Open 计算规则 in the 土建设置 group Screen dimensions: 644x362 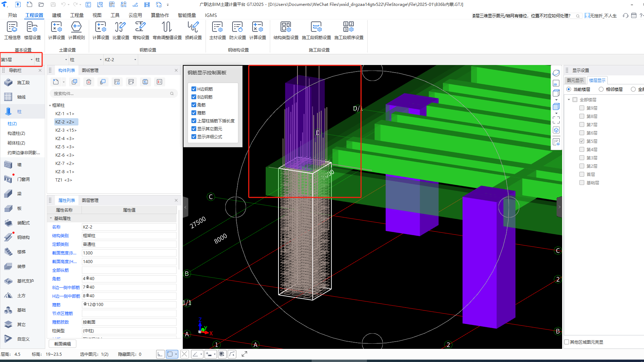pyautogui.click(x=76, y=30)
